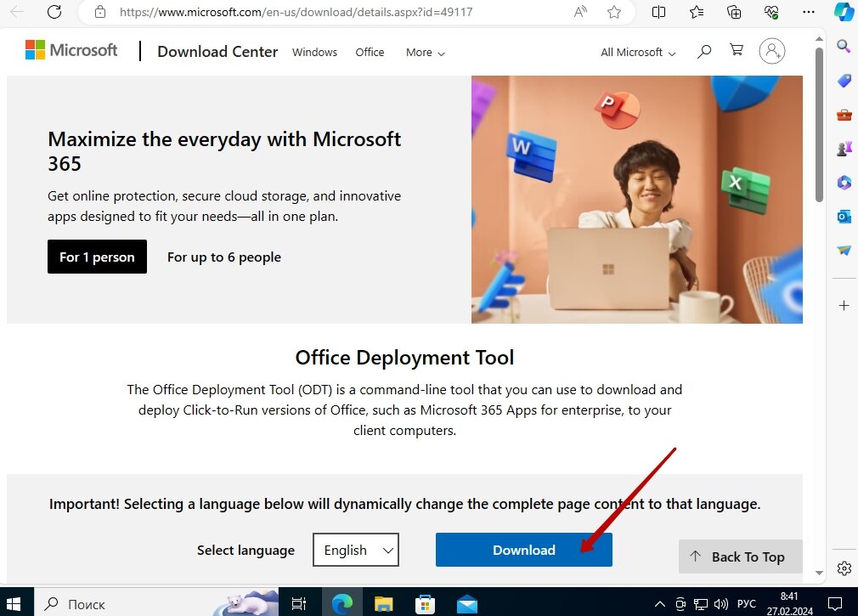This screenshot has width=858, height=616.
Task: Open the Favorites list icon
Action: tap(697, 12)
